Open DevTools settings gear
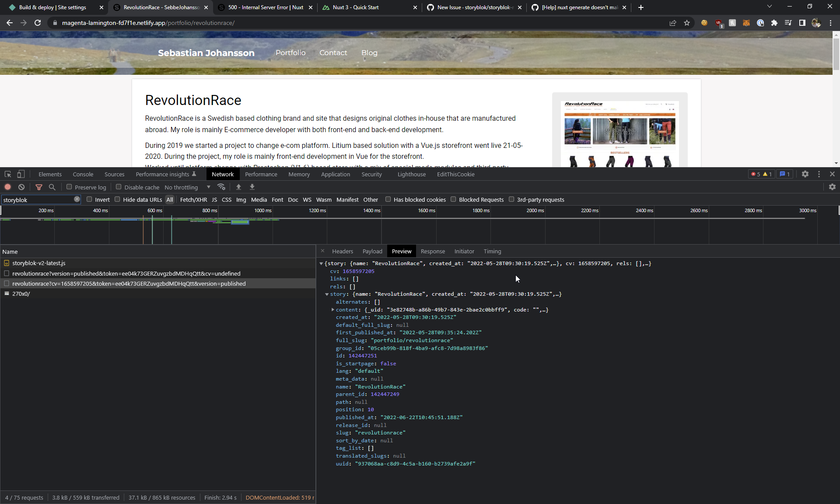 point(805,174)
